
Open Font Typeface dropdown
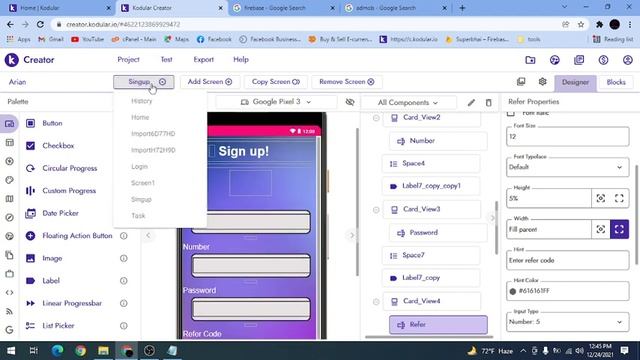567,167
